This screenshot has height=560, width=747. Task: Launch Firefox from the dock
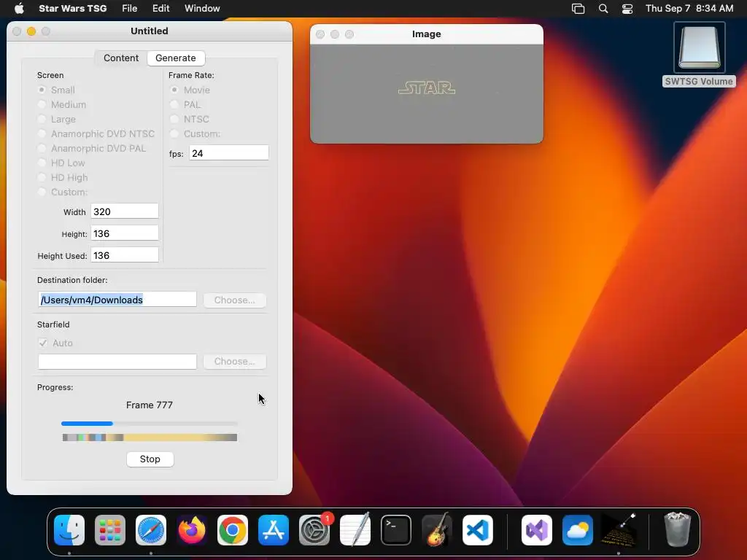192,530
